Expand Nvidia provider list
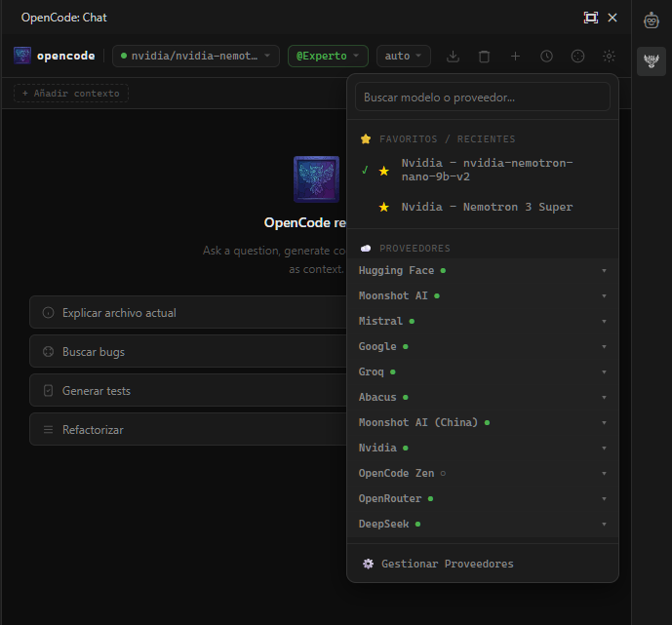This screenshot has height=625, width=672. (x=483, y=449)
